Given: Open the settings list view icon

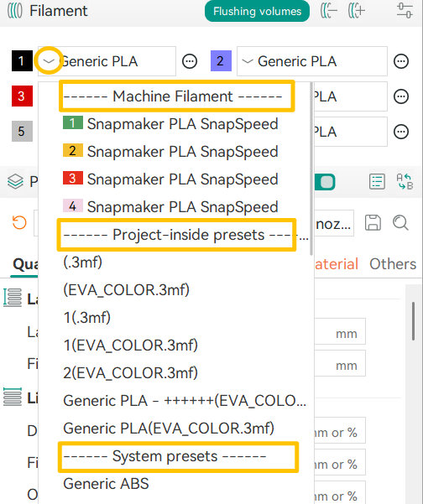Looking at the screenshot, I should tap(377, 182).
